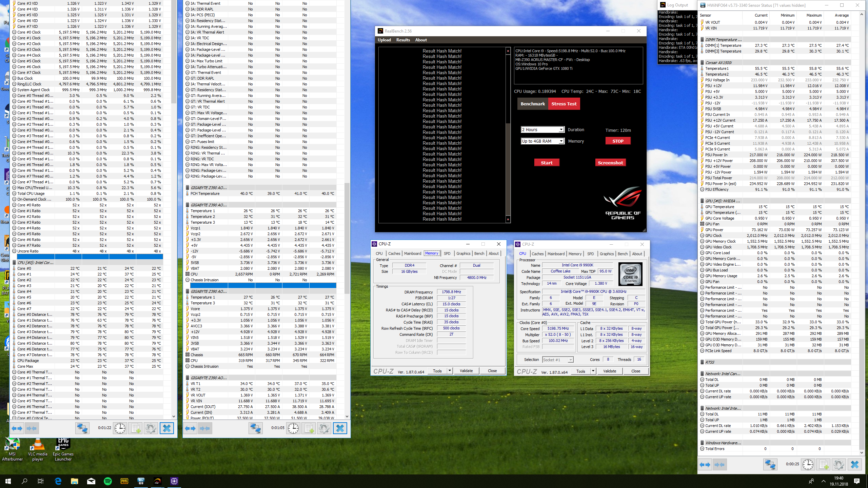Open File Explorer from the taskbar
This screenshot has width=868, height=488.
click(x=75, y=481)
